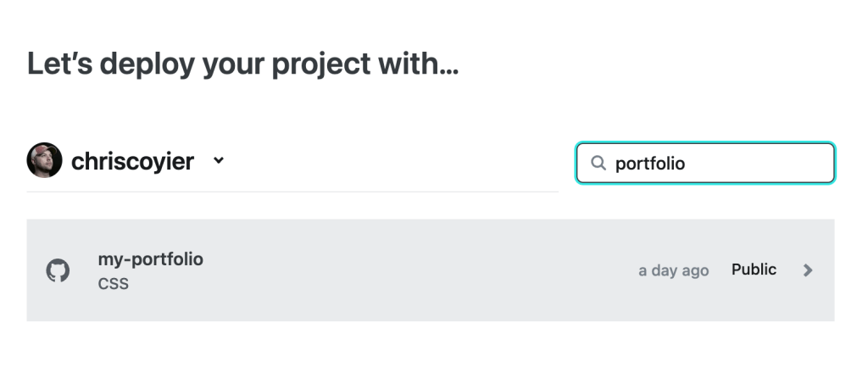Click the magnifying glass search icon

point(598,164)
